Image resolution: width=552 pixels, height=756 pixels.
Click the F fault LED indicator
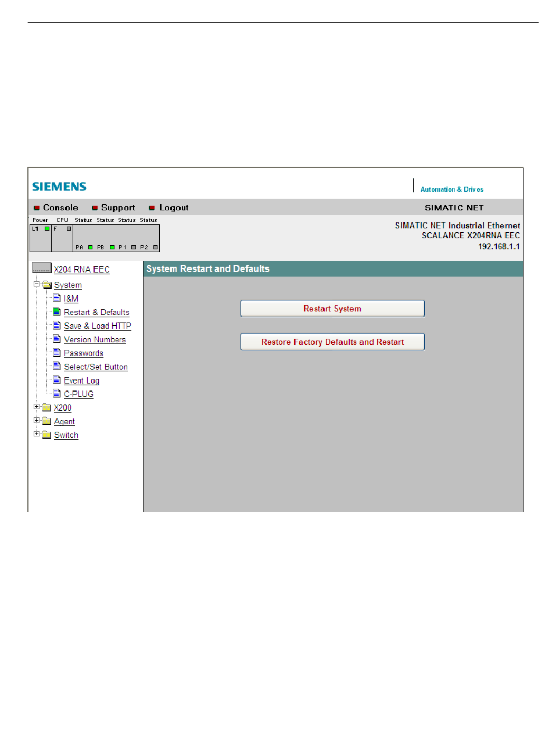(x=69, y=229)
